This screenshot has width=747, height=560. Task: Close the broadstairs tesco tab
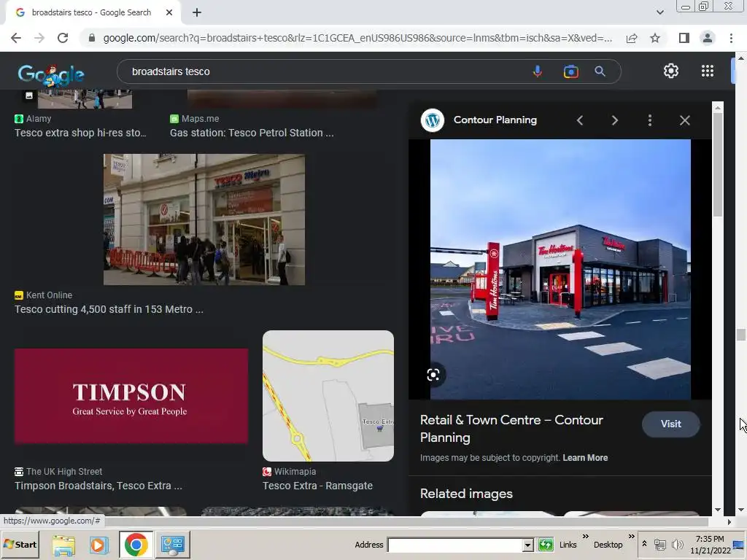[x=169, y=12]
